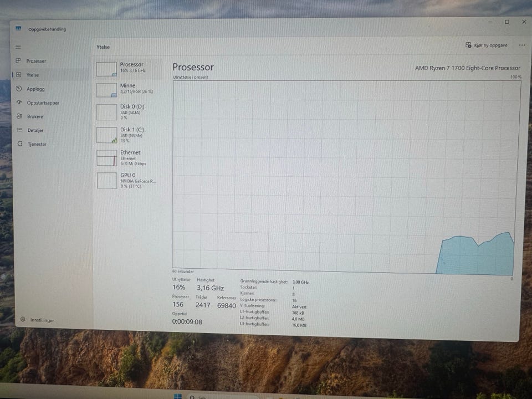Click the Innstillinger gear icon
The height and width of the screenshot is (399, 532).
(23, 319)
